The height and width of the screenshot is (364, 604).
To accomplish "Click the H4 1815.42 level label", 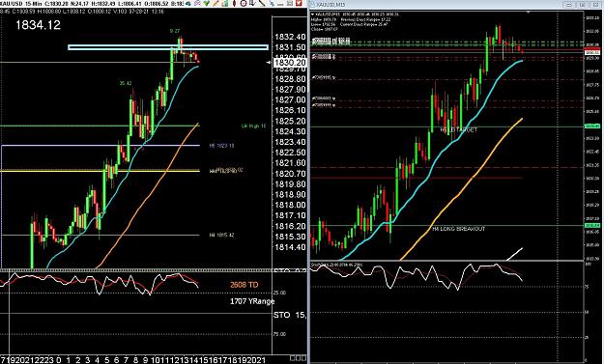I will [221, 235].
